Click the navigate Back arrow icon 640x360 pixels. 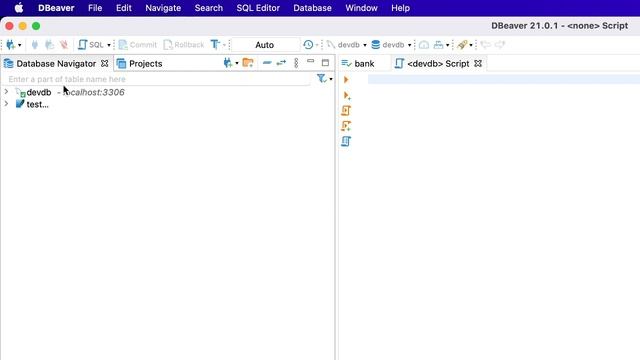(485, 44)
